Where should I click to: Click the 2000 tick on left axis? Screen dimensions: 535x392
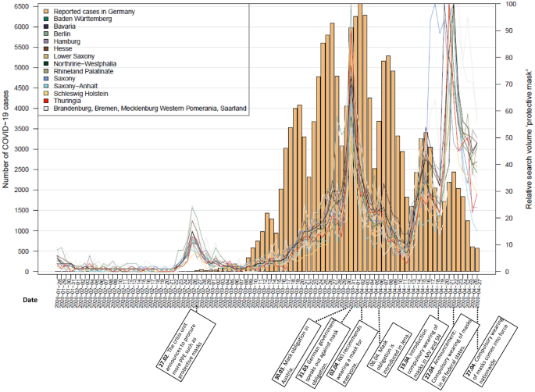pyautogui.click(x=21, y=190)
